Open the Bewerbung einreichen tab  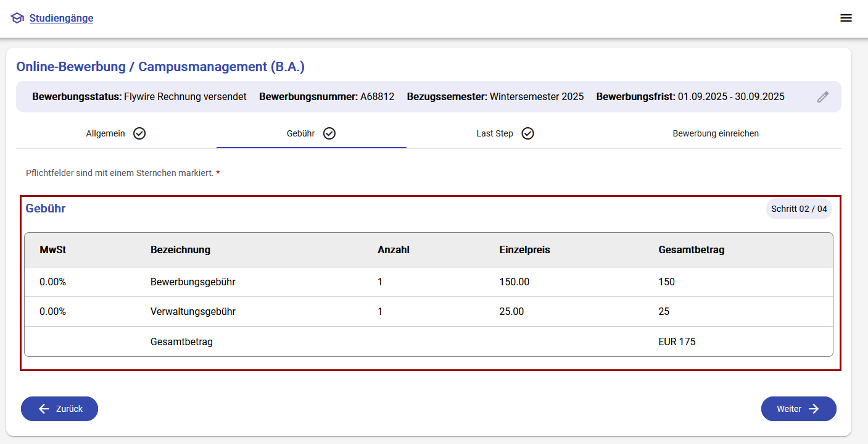(716, 133)
